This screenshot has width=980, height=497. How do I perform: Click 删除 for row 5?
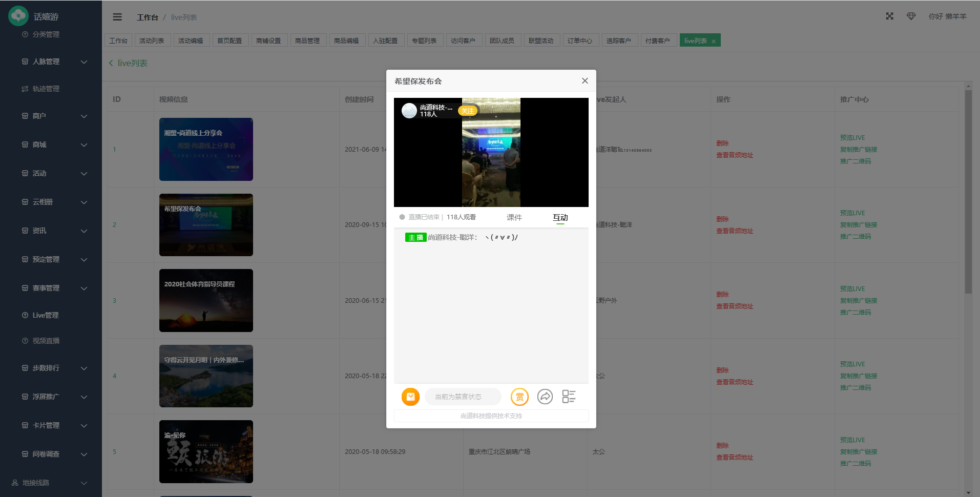[722, 446]
